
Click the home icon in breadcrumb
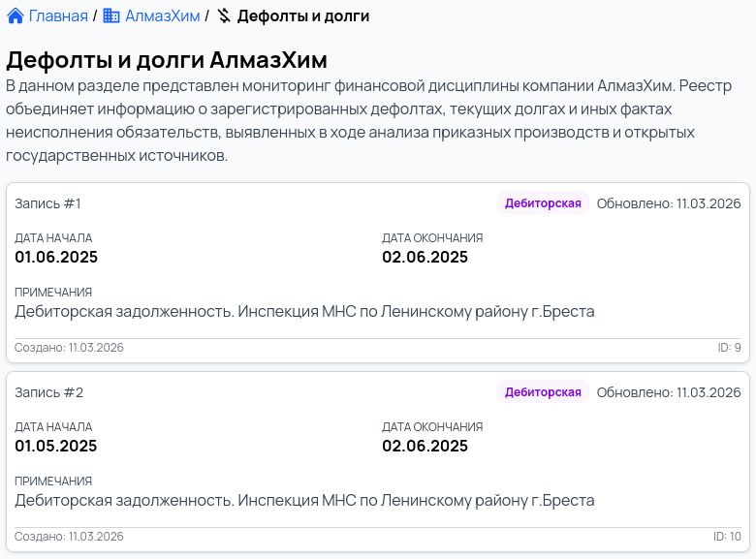coord(16,16)
